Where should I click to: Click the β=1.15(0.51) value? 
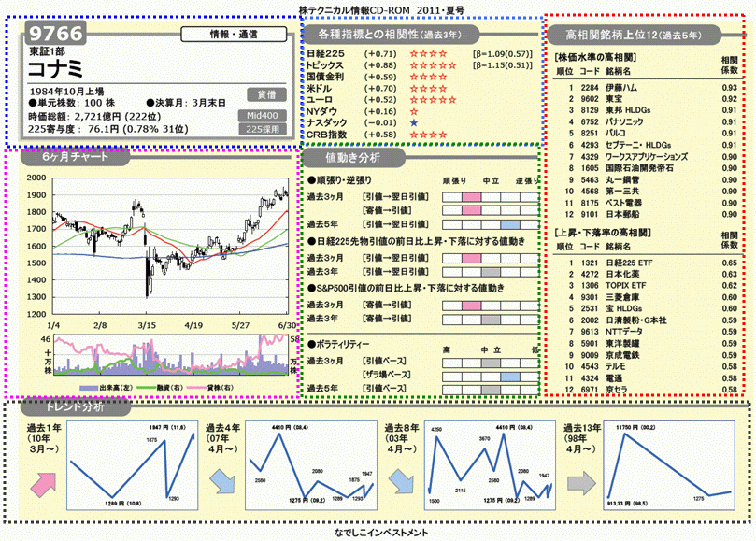click(503, 65)
